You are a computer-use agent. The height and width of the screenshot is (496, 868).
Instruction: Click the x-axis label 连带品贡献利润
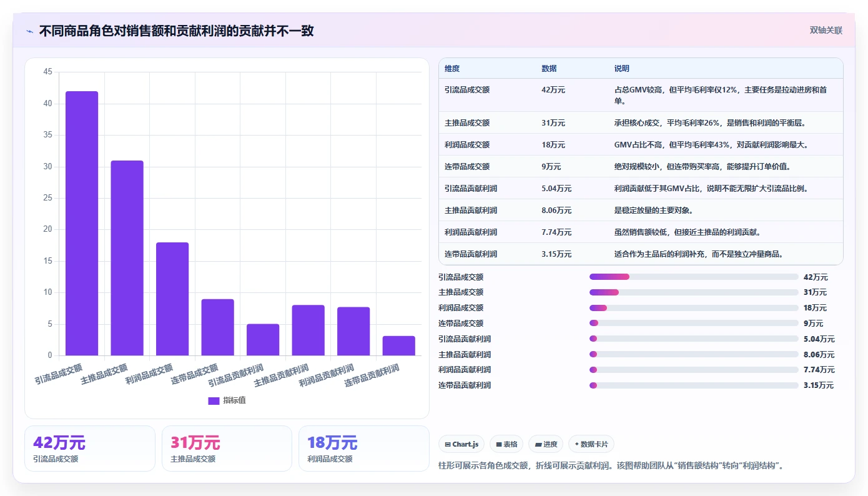(372, 375)
